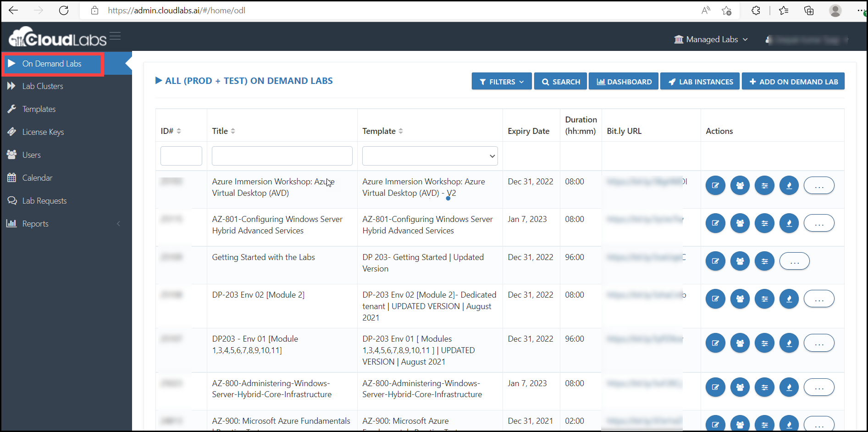This screenshot has height=432, width=868.
Task: Open Calendar in sidebar
Action: [37, 178]
